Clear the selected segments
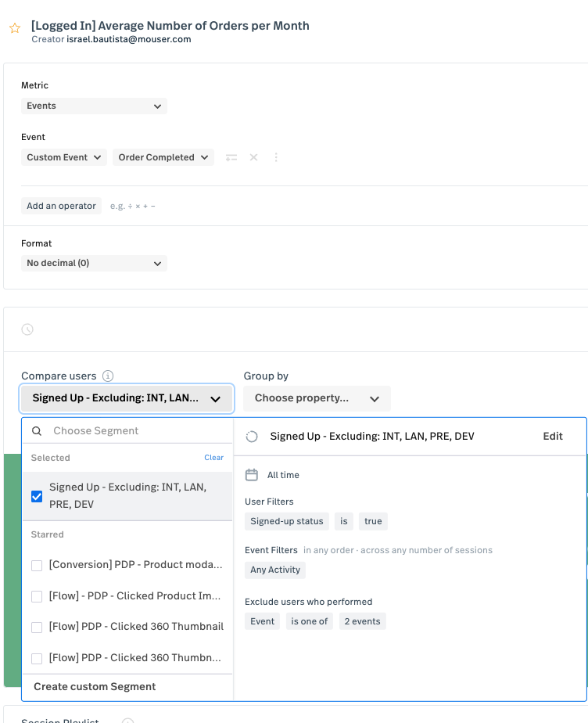 pos(213,458)
